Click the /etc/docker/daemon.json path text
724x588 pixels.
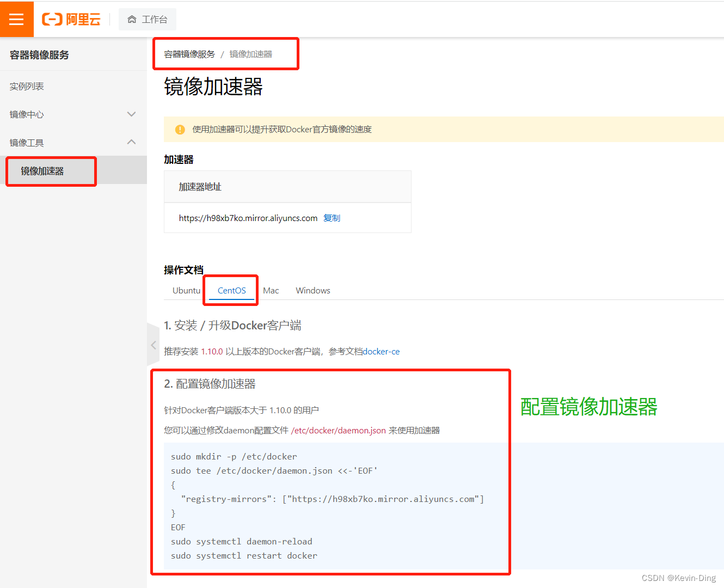(x=339, y=431)
